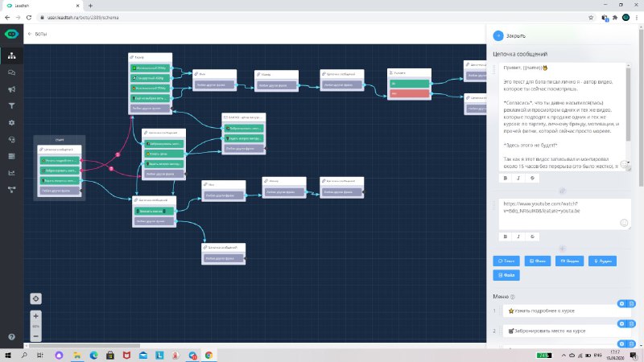The image size is (644, 362).
Task: Reload the browser page
Action: 29,18
